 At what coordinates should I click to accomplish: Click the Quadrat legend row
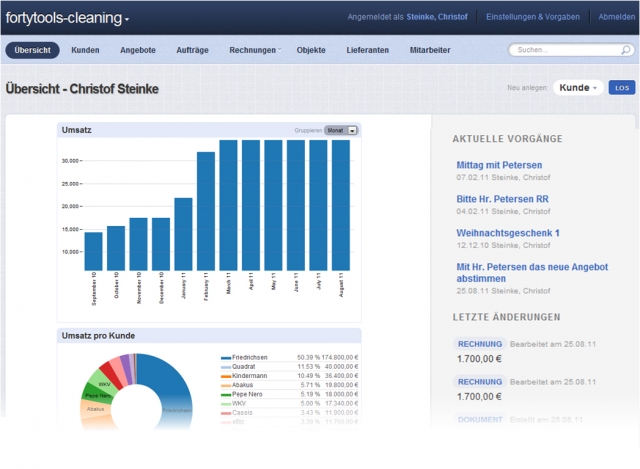(289, 367)
